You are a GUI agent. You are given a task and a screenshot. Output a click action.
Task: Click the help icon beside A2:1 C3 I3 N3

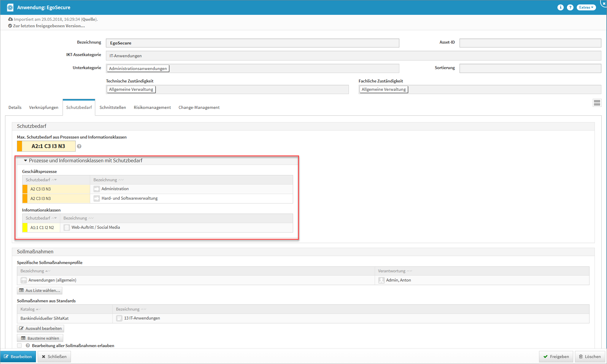click(79, 146)
